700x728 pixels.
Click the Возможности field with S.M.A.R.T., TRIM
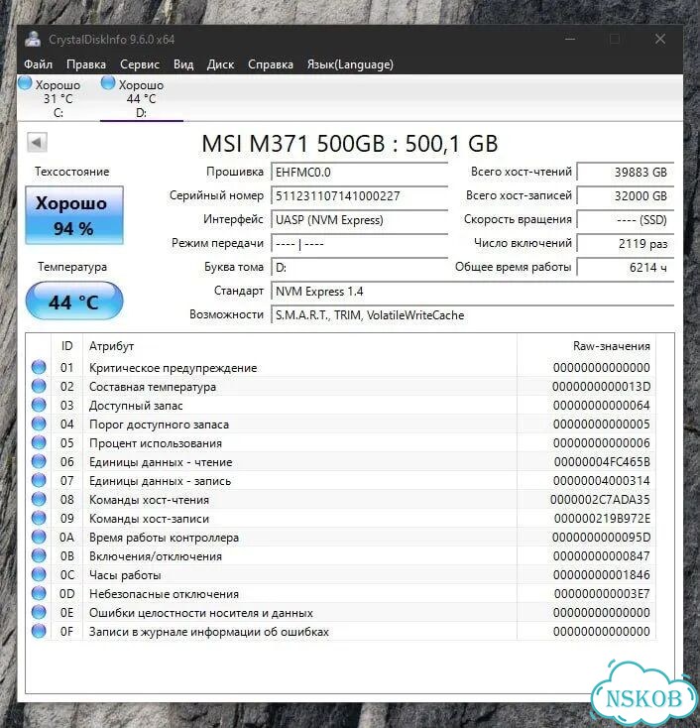[x=473, y=315]
